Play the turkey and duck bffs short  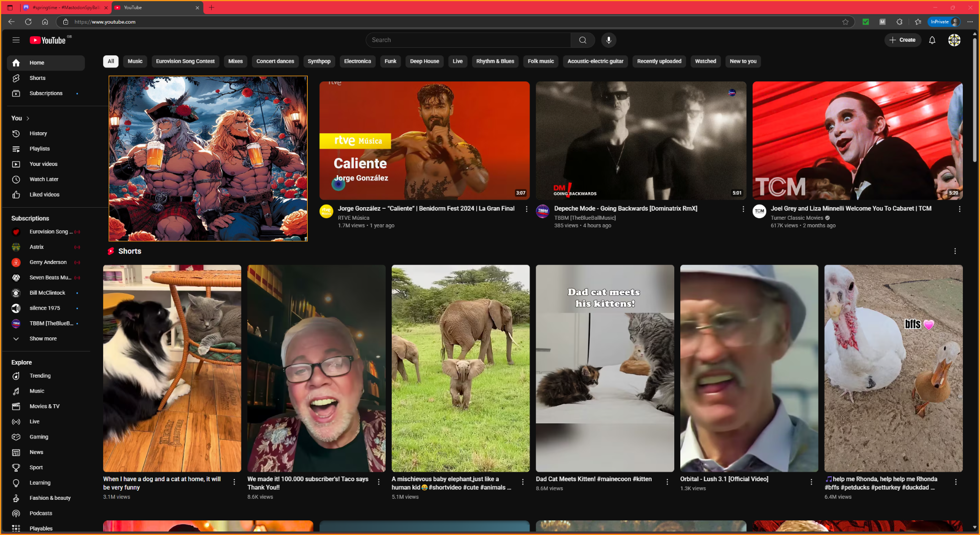tap(894, 368)
